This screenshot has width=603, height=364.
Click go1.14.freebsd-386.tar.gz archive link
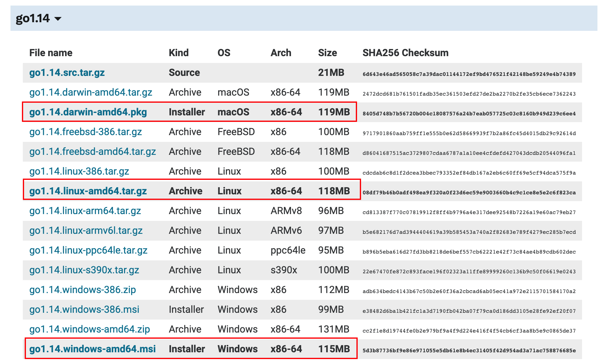click(85, 132)
